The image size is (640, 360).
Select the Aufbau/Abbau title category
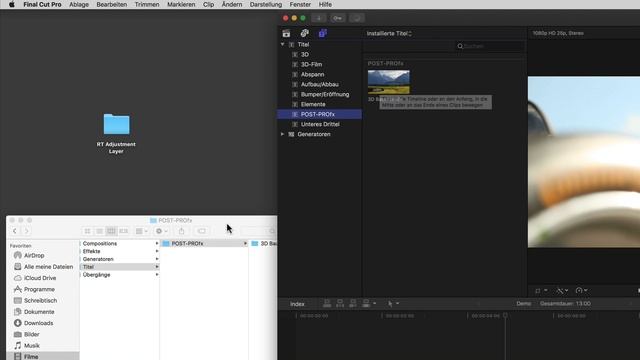pos(320,84)
